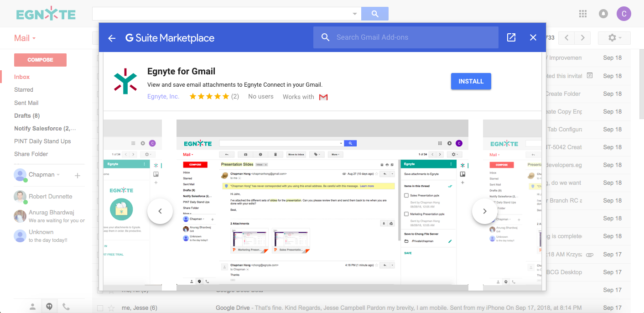Open the account avatar labeled C

click(x=624, y=14)
